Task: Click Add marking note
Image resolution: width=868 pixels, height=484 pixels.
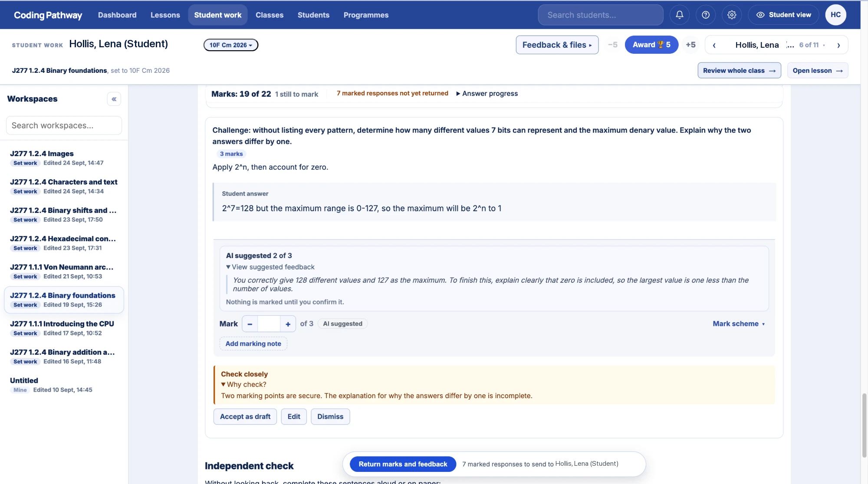Action: coord(253,344)
